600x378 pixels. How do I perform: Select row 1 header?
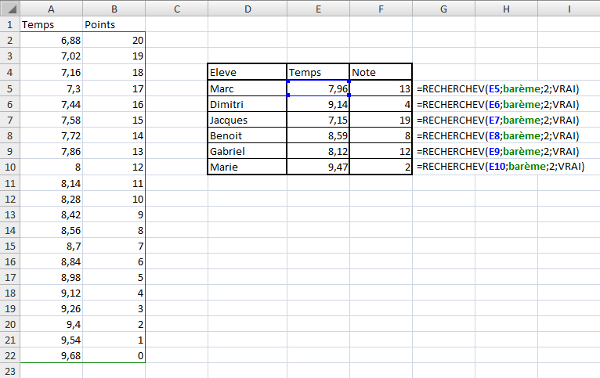[10, 24]
